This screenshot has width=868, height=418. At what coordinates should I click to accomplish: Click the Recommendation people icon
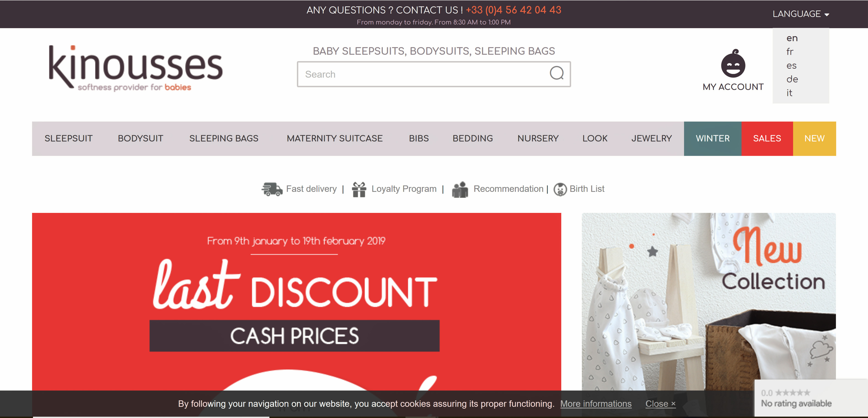coord(460,189)
